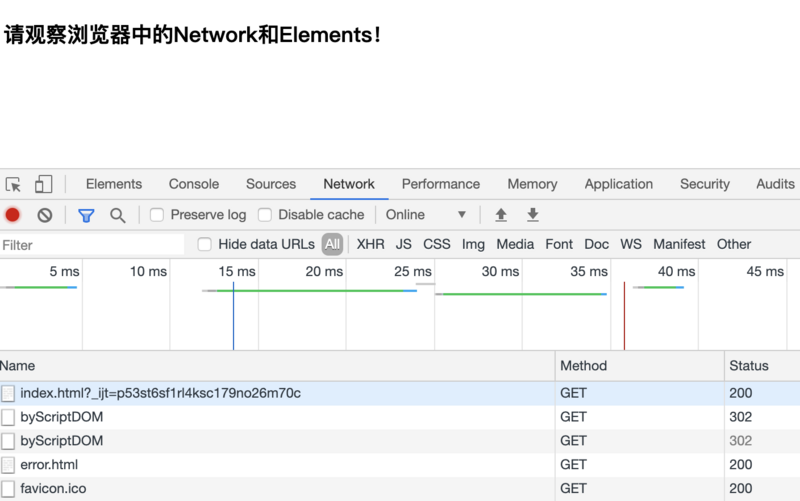Open the Console tab
800x501 pixels.
coord(194,184)
